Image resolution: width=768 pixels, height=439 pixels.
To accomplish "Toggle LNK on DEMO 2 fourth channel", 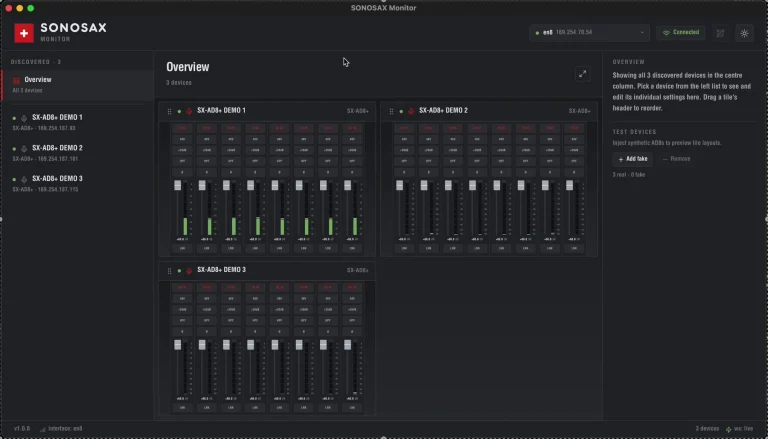I will pyautogui.click(x=477, y=248).
